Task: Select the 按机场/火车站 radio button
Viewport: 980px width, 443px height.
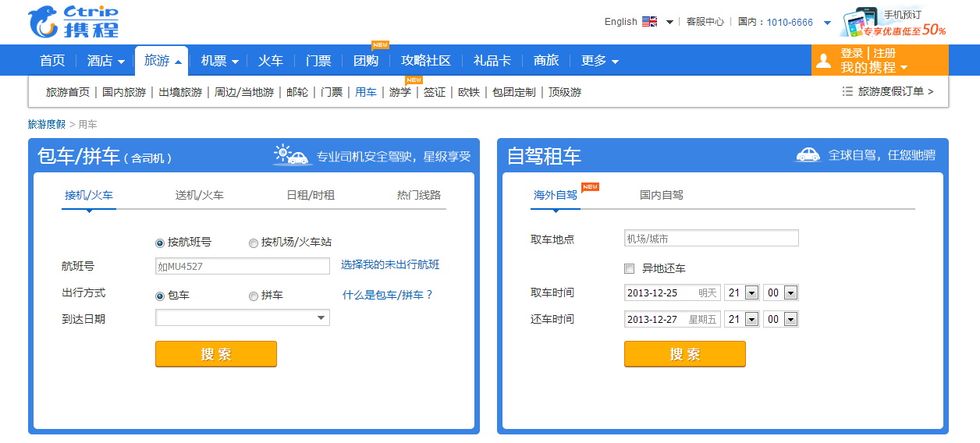Action: click(x=254, y=243)
